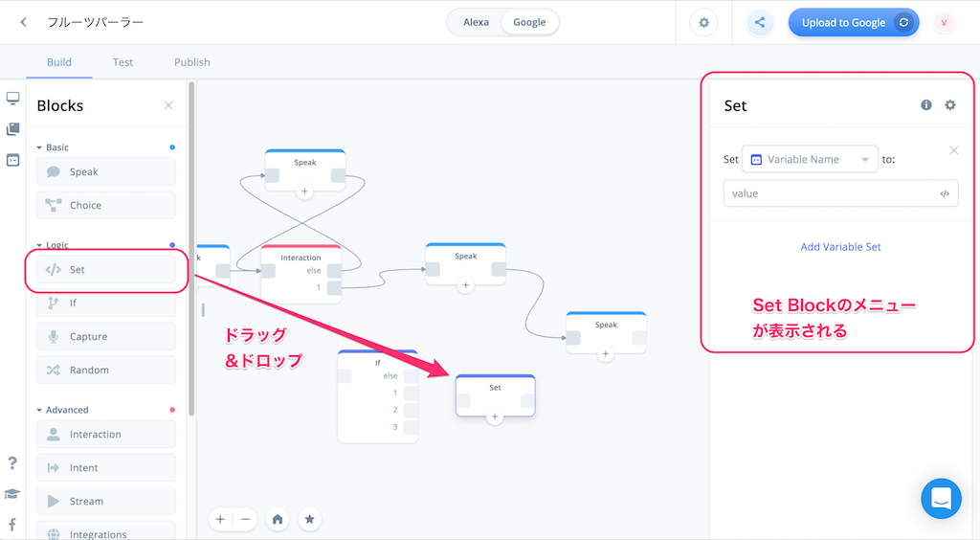Select the Set block on canvas
The height and width of the screenshot is (540, 980).
(x=495, y=395)
